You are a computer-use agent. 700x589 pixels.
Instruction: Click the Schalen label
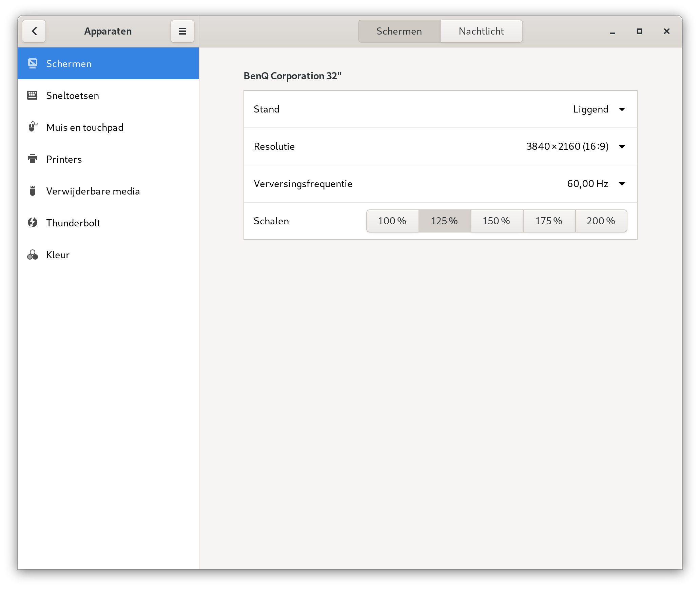pyautogui.click(x=271, y=221)
